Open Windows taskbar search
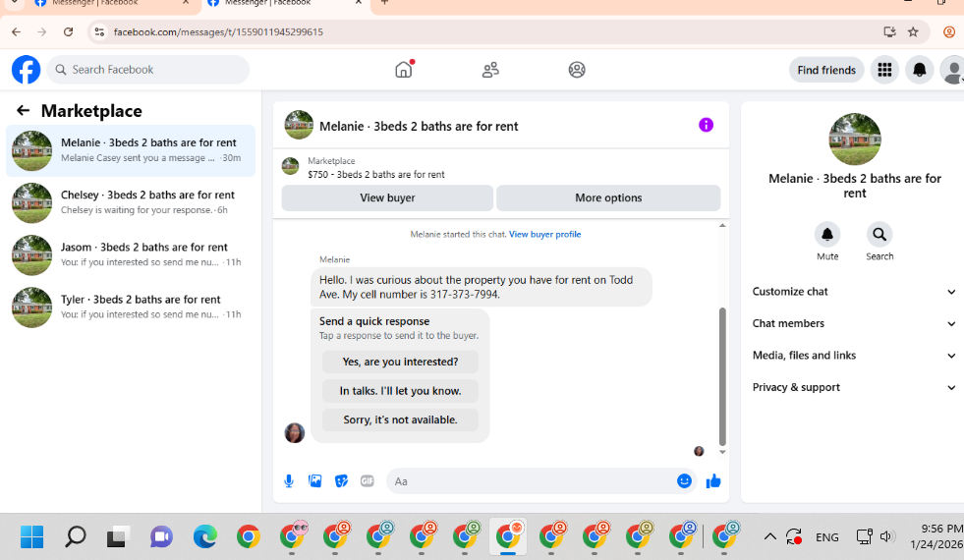This screenshot has width=964, height=560. [x=76, y=536]
